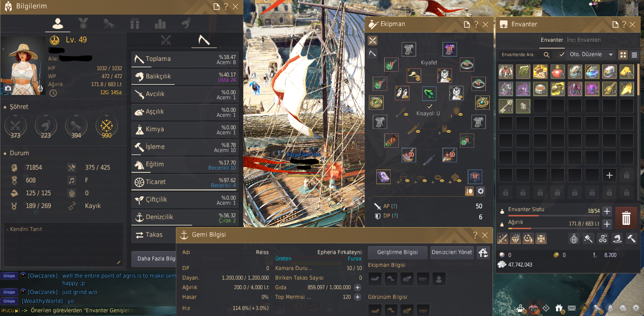Open the medal titles tab in Bilgilerim

(83, 24)
